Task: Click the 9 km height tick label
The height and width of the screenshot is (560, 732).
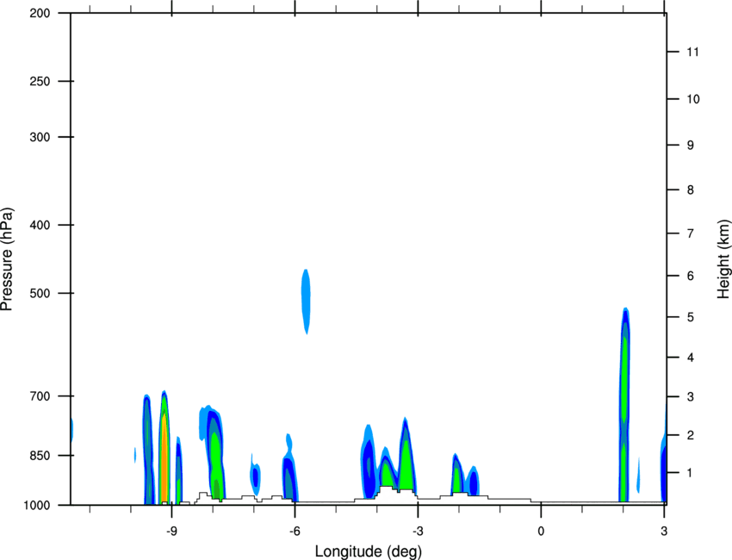Action: point(691,146)
